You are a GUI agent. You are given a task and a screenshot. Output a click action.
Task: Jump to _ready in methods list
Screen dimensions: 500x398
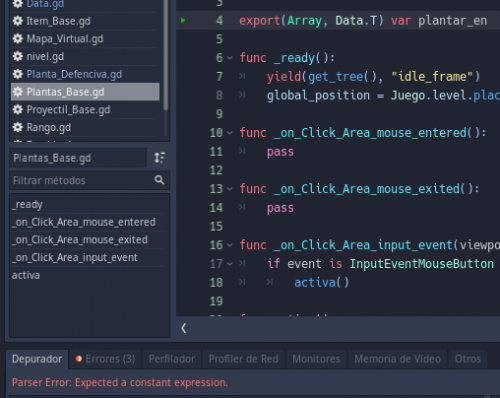(x=88, y=204)
